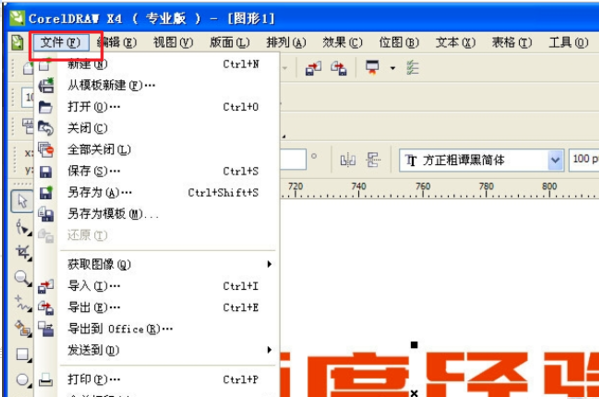599x399 pixels.
Task: Select the Shape tool in the toolbox
Action: (23, 227)
